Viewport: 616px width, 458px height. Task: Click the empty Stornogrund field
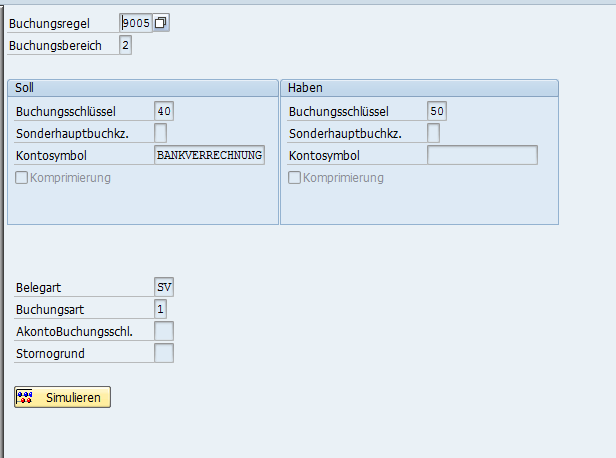click(164, 353)
